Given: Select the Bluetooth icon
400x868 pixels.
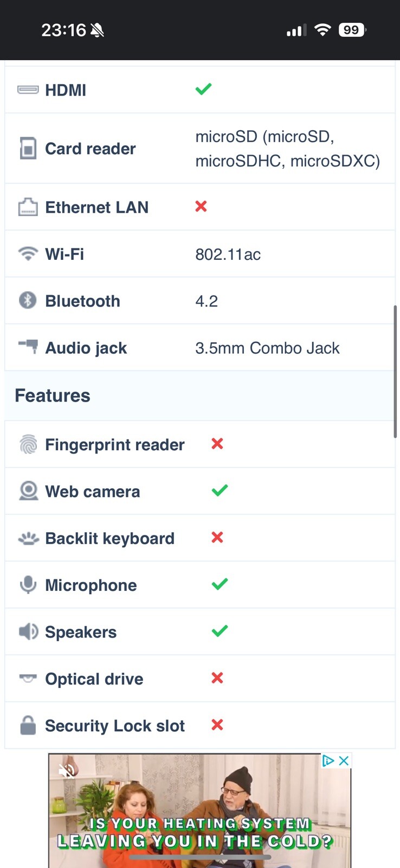Looking at the screenshot, I should [28, 300].
